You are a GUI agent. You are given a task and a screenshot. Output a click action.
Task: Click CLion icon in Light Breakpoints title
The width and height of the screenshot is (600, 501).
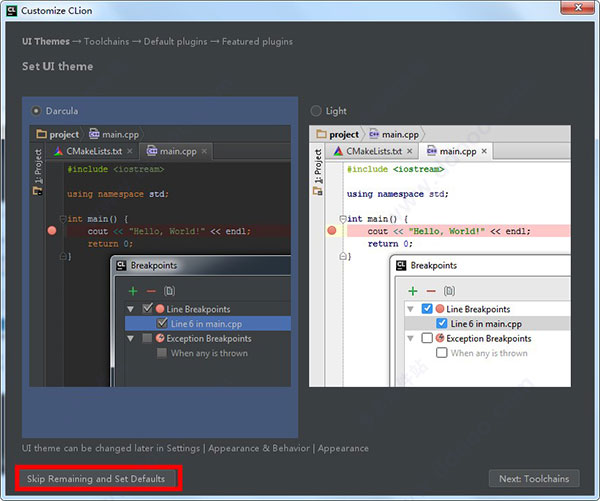click(x=401, y=265)
